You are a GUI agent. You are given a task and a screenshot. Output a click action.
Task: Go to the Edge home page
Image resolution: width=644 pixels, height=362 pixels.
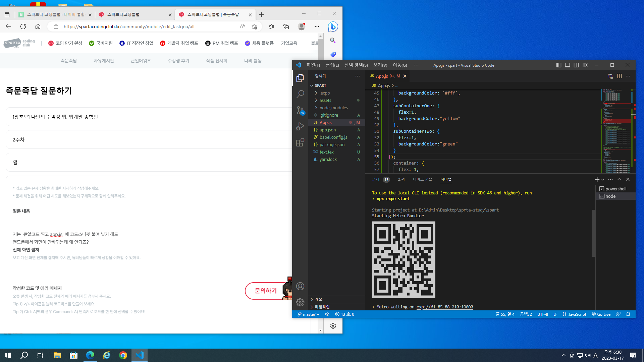click(38, 26)
